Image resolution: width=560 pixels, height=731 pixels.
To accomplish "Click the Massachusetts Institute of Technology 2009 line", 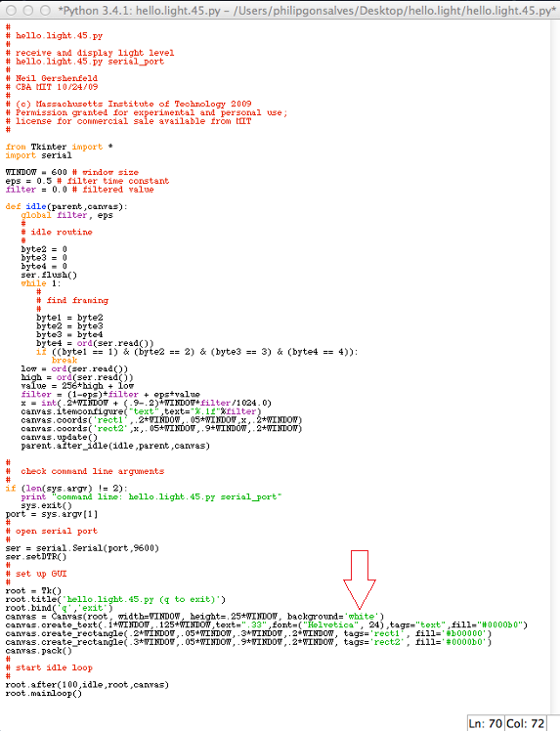I will click(129, 104).
